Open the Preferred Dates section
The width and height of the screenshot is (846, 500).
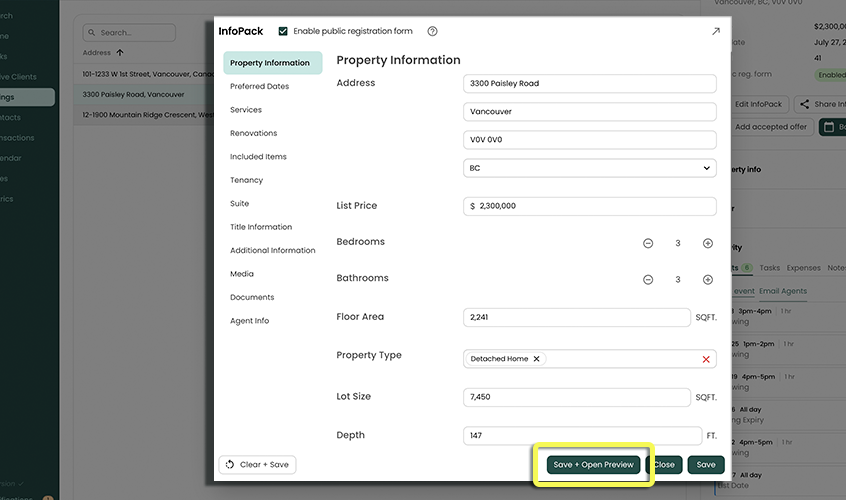(x=259, y=87)
